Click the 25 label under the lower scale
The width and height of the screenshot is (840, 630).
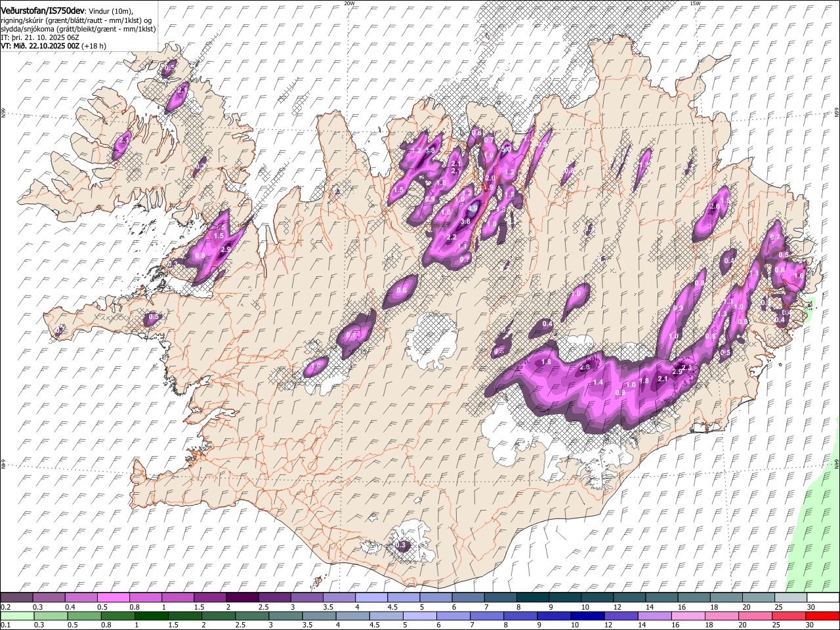778,625
